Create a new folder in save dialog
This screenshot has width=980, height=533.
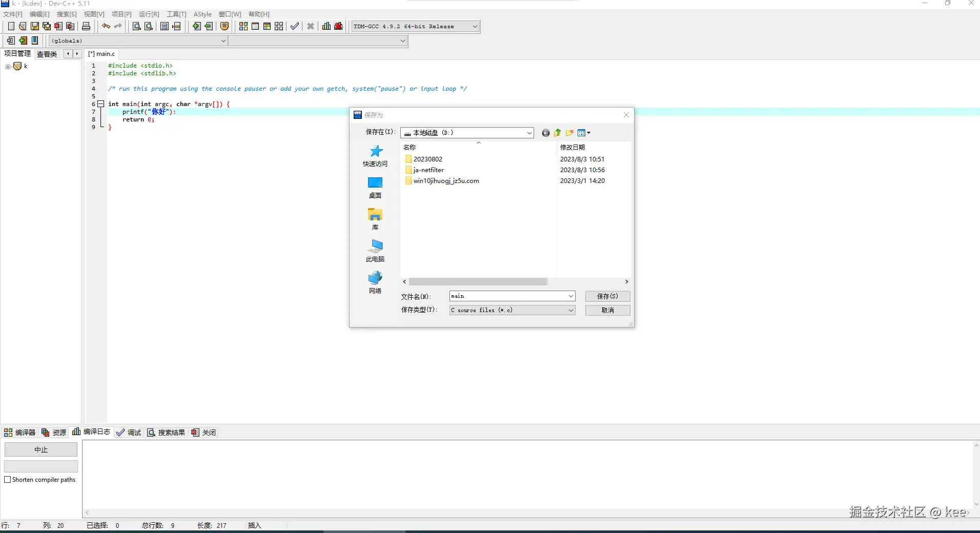569,133
